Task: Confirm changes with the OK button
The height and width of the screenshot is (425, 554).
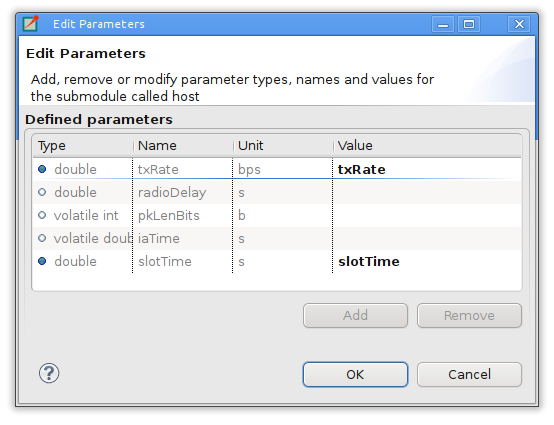Action: (x=355, y=374)
